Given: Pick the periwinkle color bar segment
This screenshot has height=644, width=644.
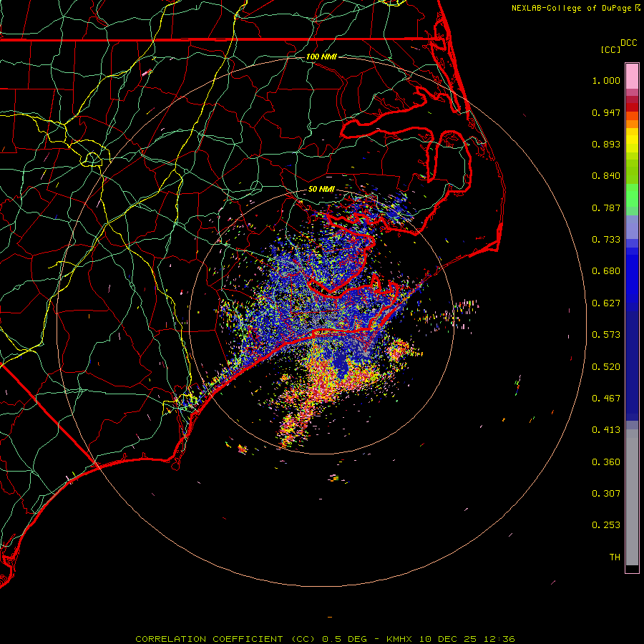Looking at the screenshot, I should (632, 227).
